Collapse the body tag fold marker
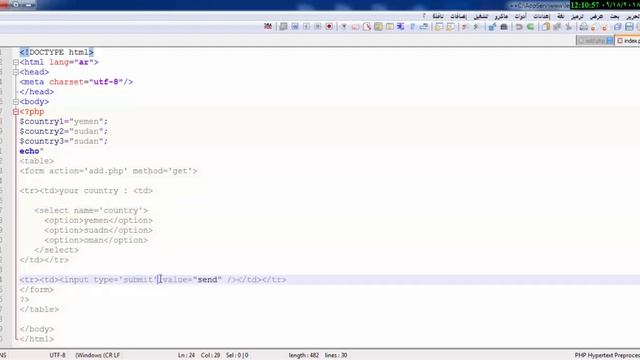 [x=16, y=102]
